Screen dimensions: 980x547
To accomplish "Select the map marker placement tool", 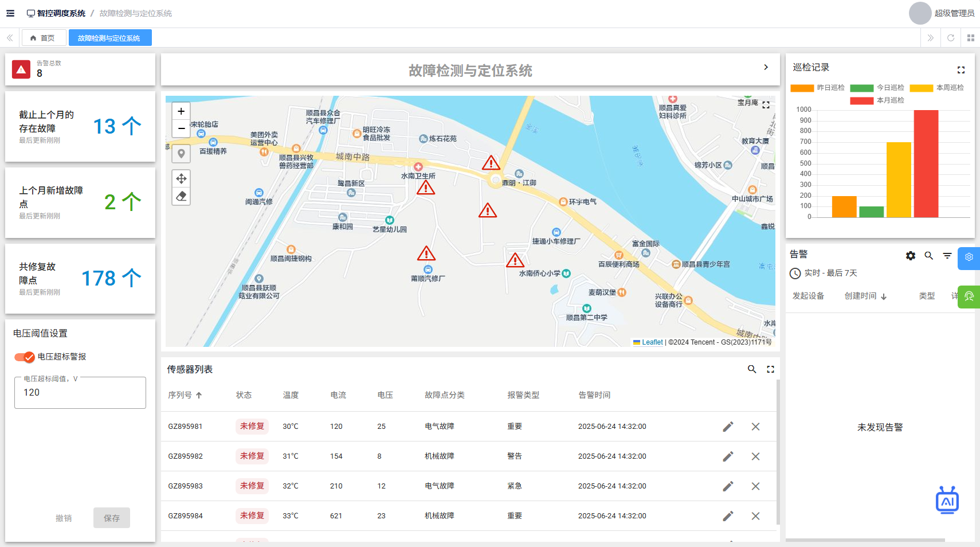I will tap(181, 154).
